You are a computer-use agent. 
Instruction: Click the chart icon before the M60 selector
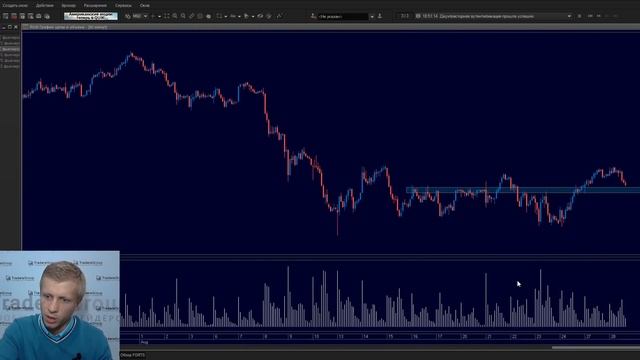[128, 16]
